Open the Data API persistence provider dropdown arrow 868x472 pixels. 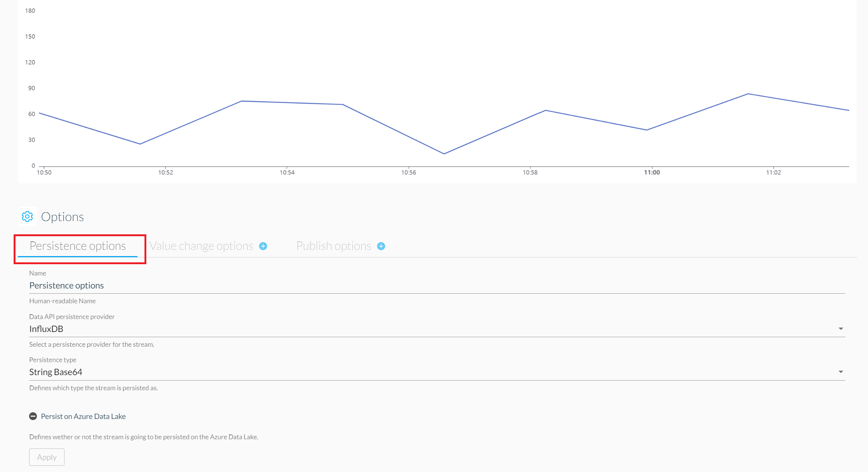point(841,329)
